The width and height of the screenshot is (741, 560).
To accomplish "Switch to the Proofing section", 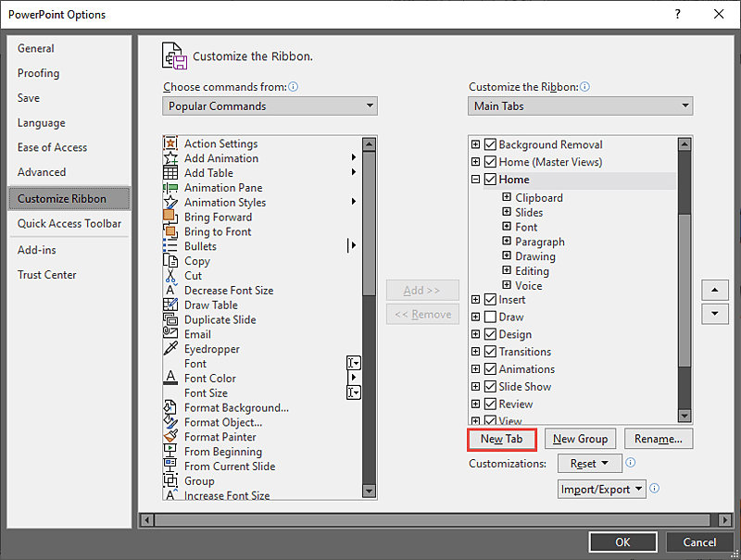I will point(38,73).
